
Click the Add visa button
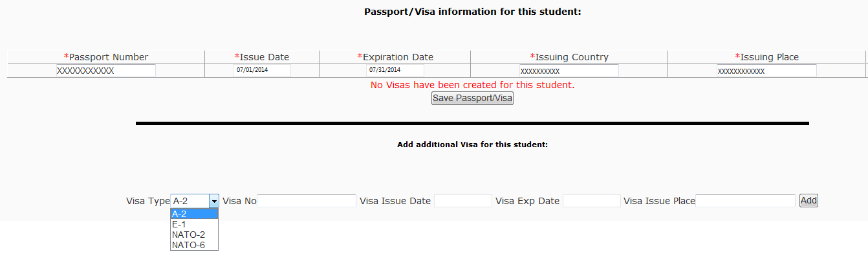point(808,201)
